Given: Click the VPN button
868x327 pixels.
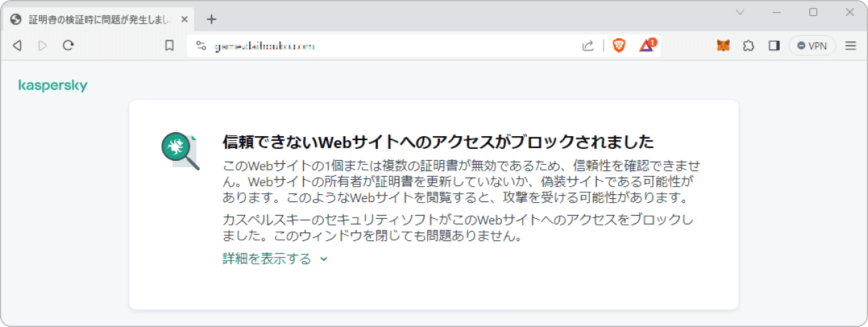Looking at the screenshot, I should (x=812, y=46).
